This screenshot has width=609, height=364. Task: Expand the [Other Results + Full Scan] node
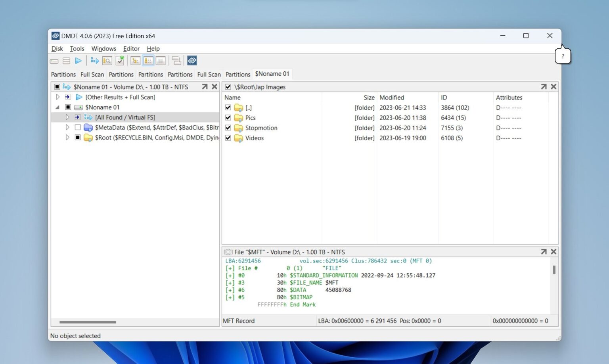coord(57,97)
